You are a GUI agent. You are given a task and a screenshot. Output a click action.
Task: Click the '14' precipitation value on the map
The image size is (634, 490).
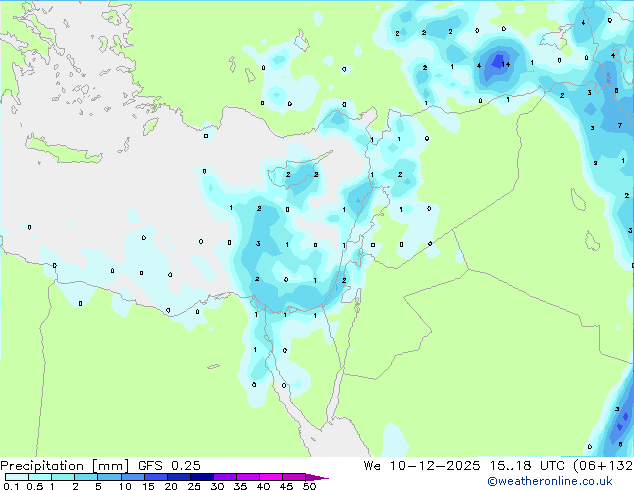(505, 64)
